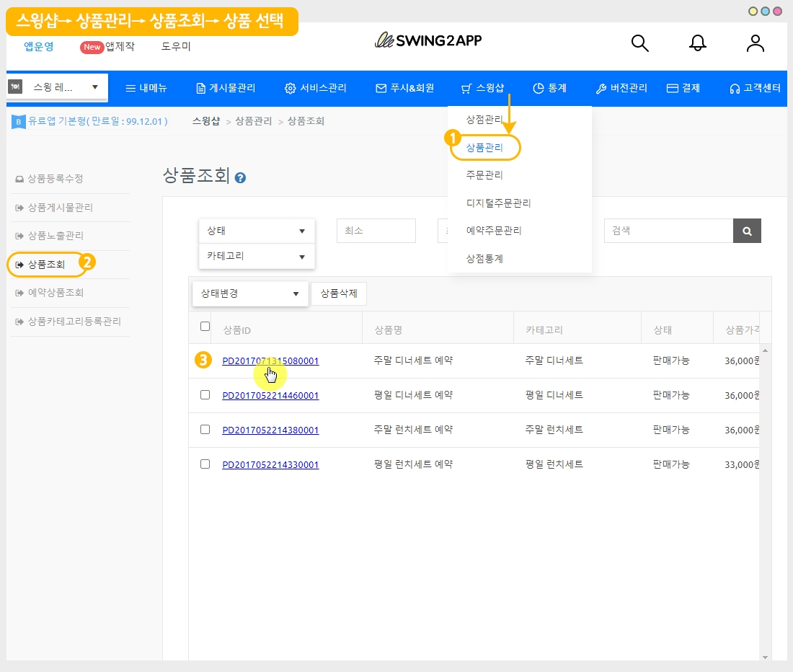Click the 검색 search input field
The height and width of the screenshot is (672, 793).
pos(668,231)
